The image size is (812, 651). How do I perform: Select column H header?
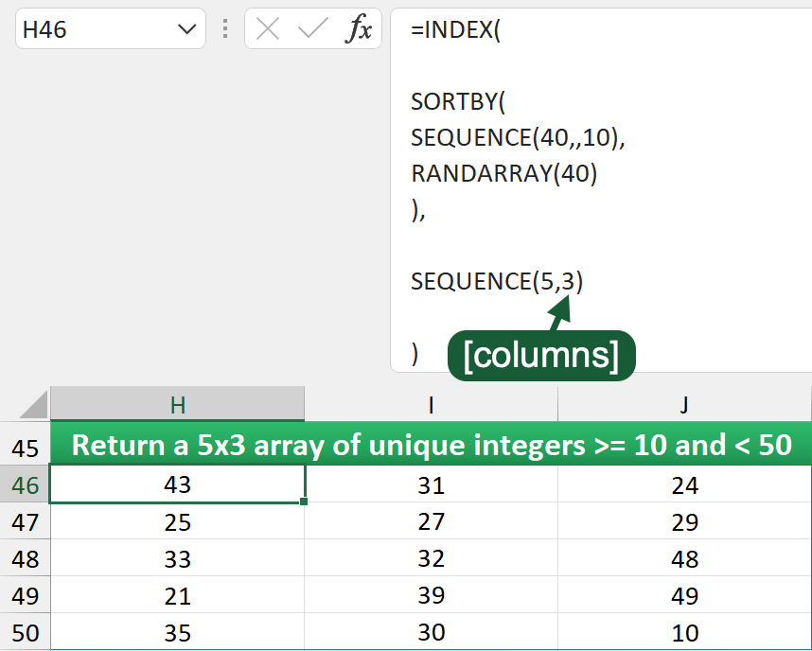click(177, 405)
